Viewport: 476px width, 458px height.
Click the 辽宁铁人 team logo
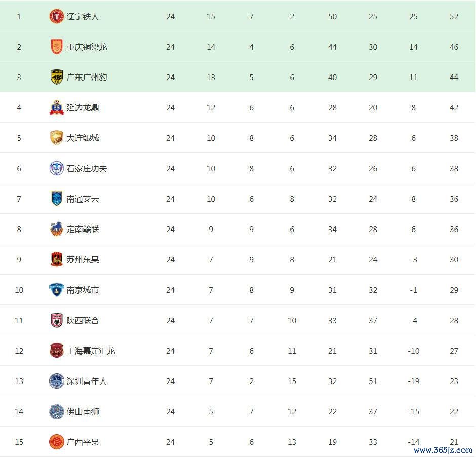tap(56, 16)
